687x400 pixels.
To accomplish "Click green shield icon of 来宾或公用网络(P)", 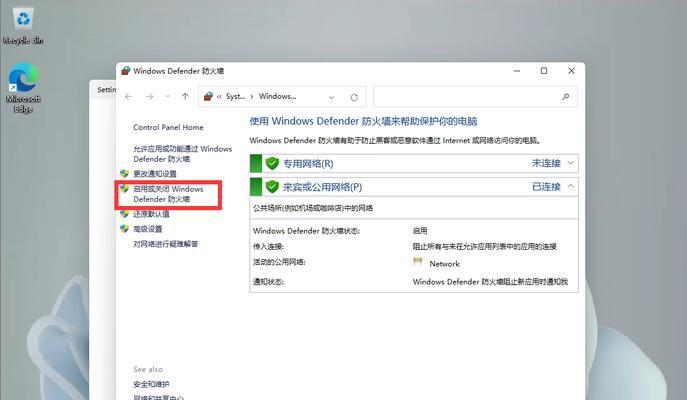I will [272, 187].
